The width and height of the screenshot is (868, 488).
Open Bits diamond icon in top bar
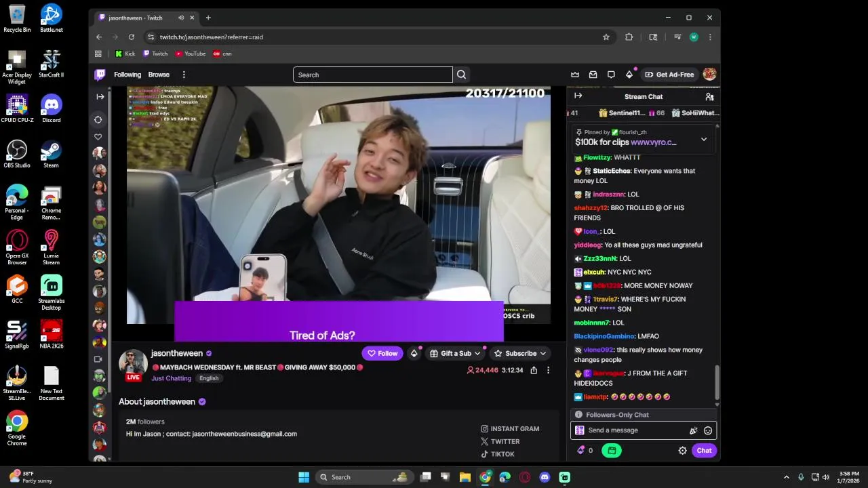click(629, 75)
